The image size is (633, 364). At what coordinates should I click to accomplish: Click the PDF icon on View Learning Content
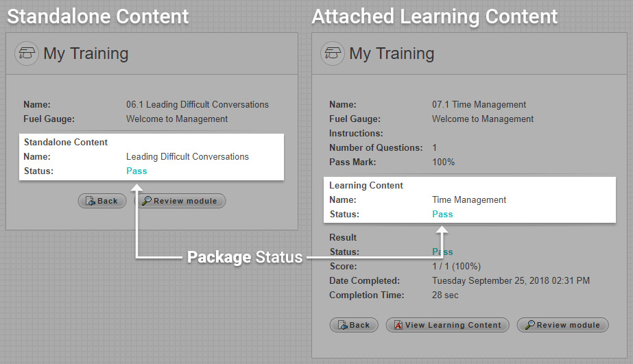tap(398, 325)
